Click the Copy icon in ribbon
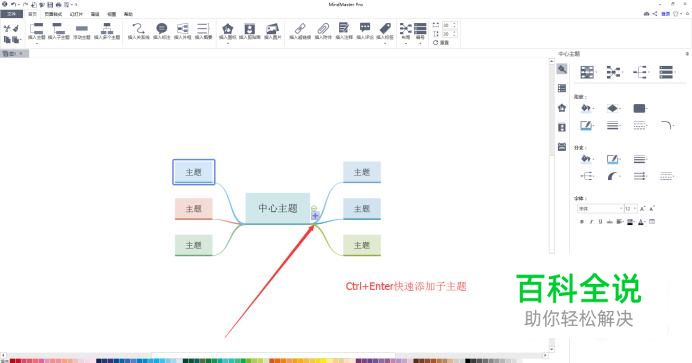The height and width of the screenshot is (363, 692). point(7,40)
